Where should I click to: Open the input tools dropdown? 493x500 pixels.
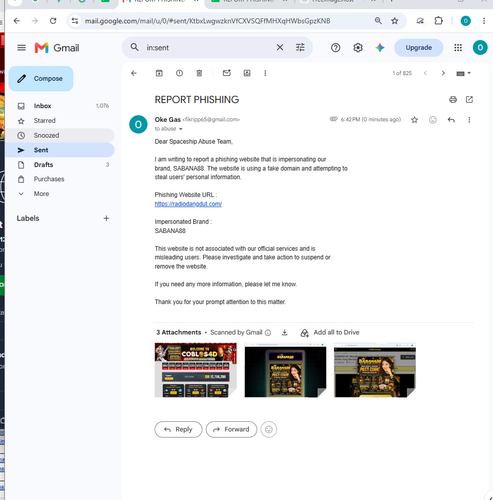coord(463,73)
